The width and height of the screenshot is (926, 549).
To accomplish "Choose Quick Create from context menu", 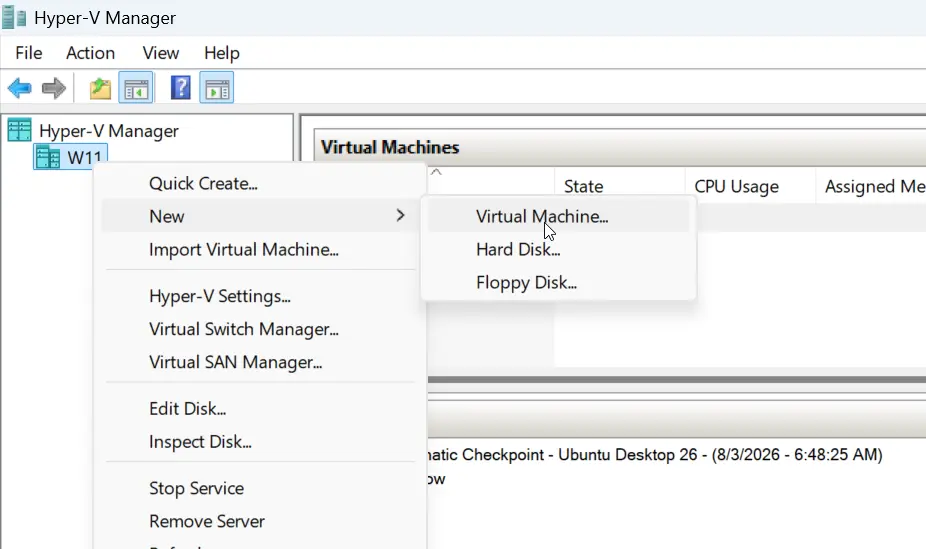I will (x=260, y=184).
